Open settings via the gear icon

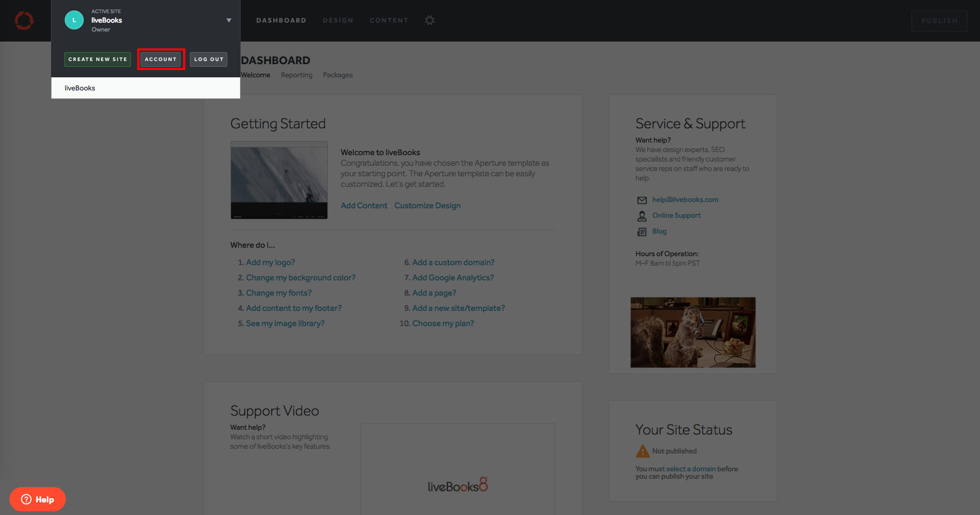pyautogui.click(x=429, y=21)
